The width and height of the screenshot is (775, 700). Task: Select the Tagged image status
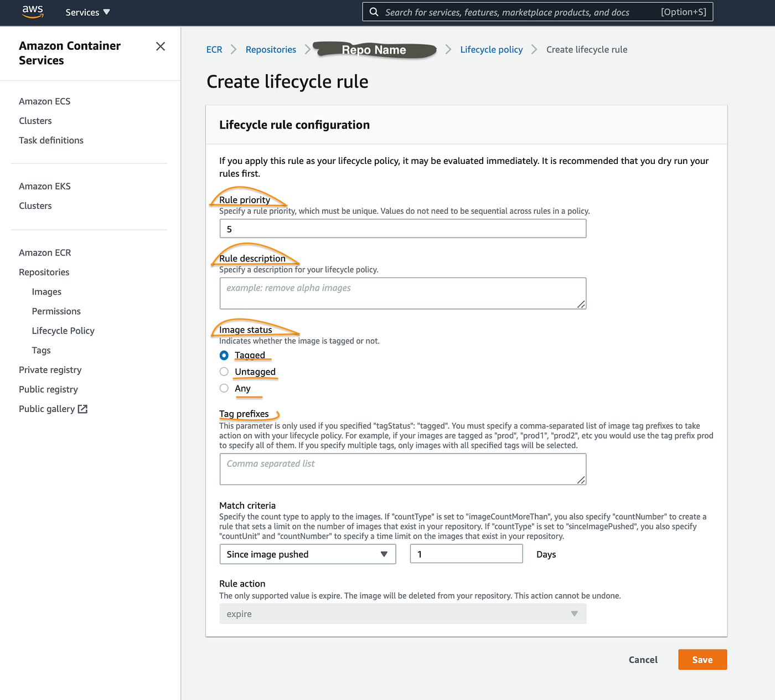click(x=224, y=355)
